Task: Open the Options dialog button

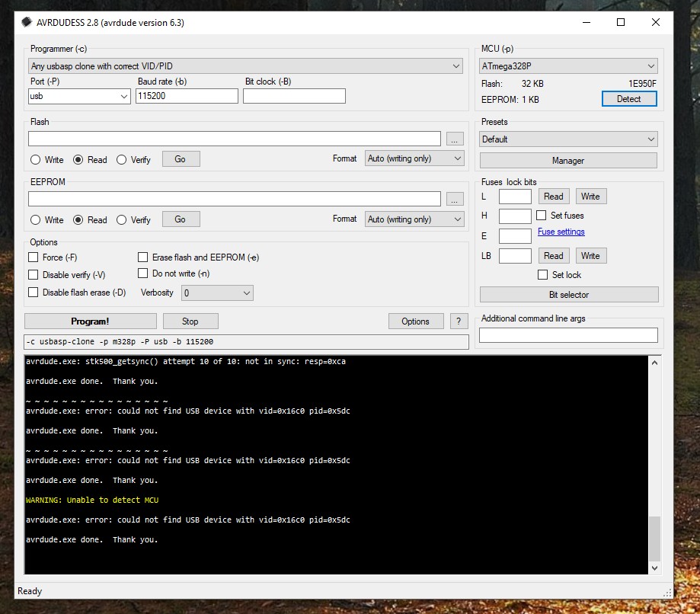Action: click(x=416, y=321)
